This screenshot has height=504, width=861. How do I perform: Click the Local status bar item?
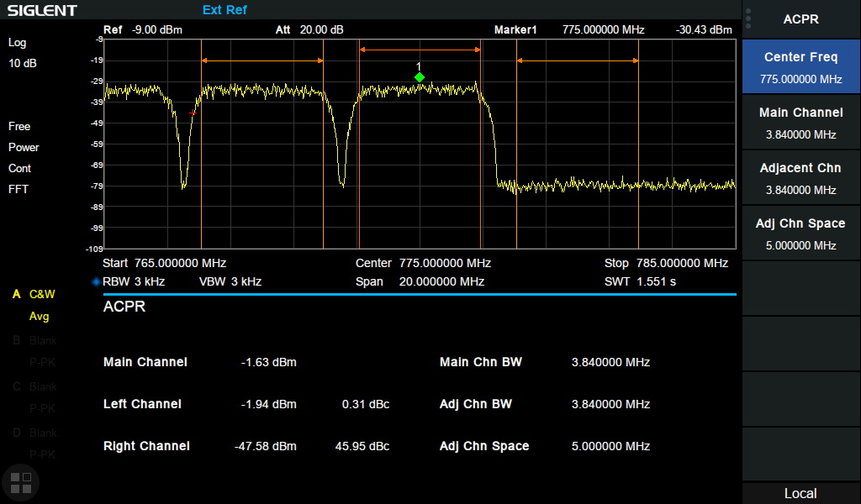[800, 493]
